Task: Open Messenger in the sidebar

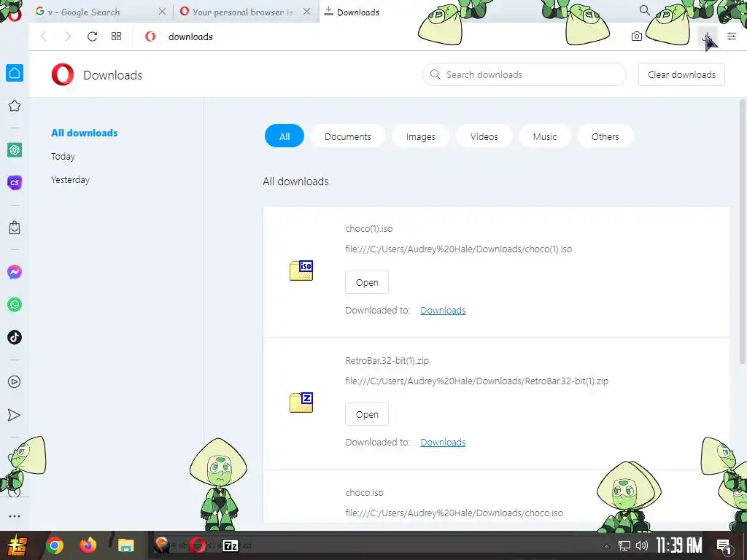Action: point(15,272)
